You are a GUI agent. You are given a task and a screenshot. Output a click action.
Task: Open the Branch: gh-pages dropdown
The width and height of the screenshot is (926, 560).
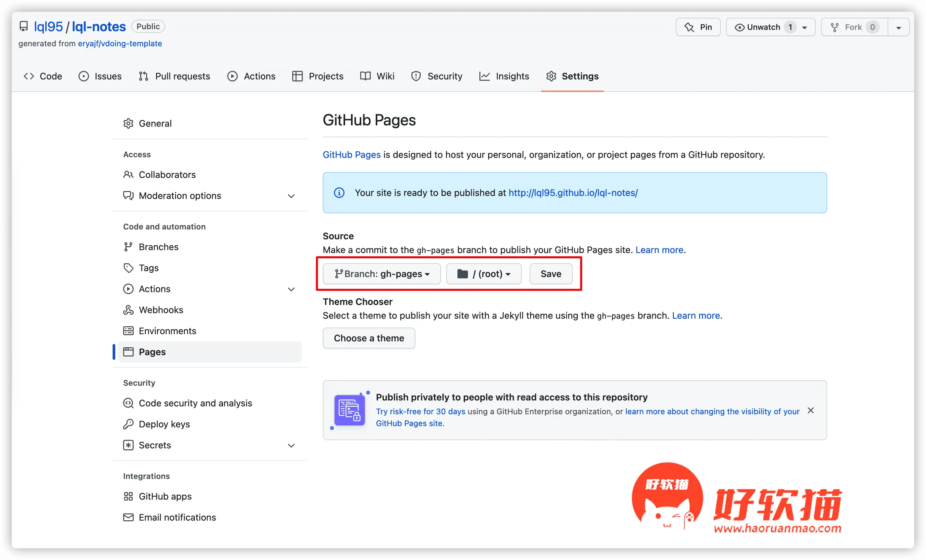click(x=382, y=274)
